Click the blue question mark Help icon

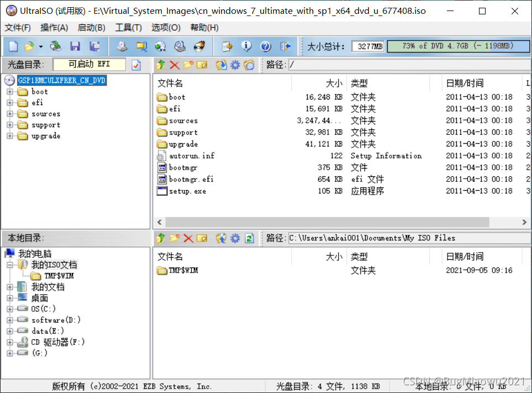tap(266, 46)
